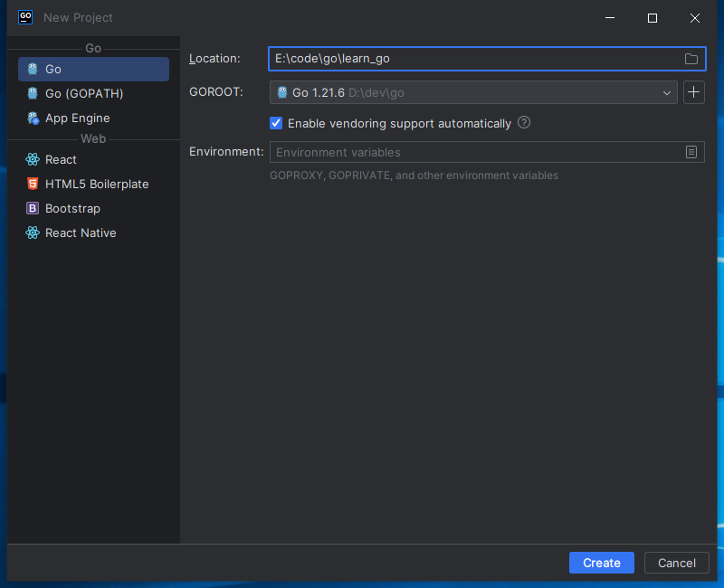Click the Location: label
724x588 pixels.
coord(214,59)
